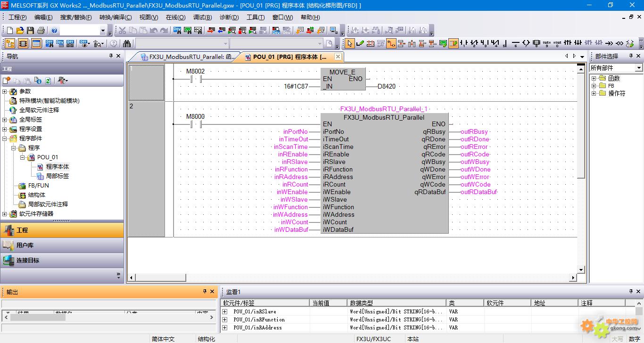Click the Save project icon

pyautogui.click(x=30, y=31)
